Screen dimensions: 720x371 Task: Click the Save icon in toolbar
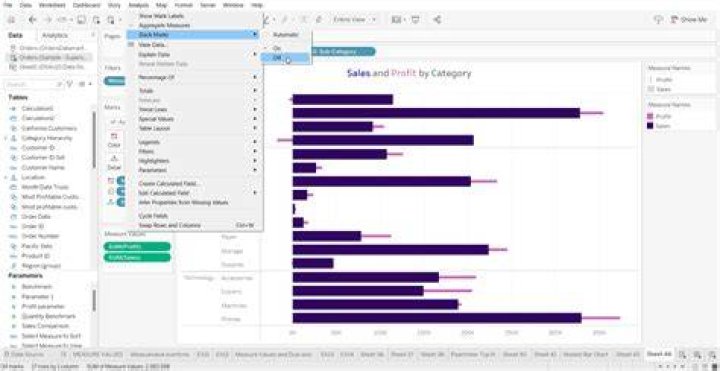coord(81,20)
